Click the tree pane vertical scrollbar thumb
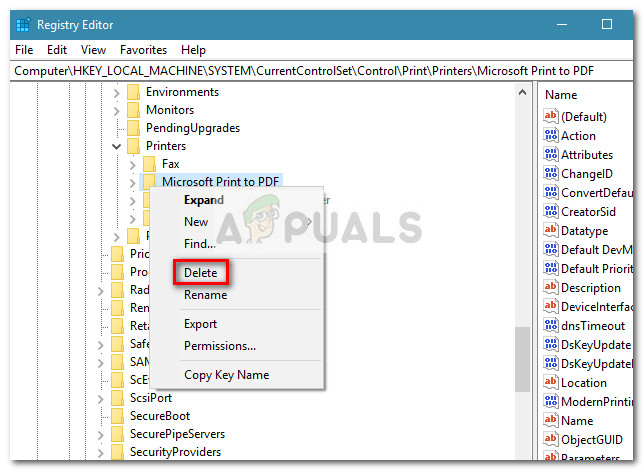 point(522,359)
